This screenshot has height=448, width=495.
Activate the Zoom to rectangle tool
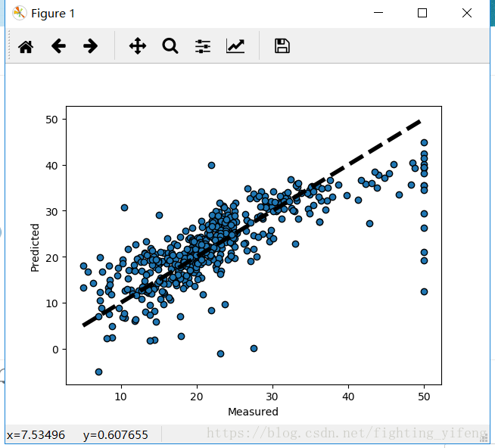coord(170,46)
